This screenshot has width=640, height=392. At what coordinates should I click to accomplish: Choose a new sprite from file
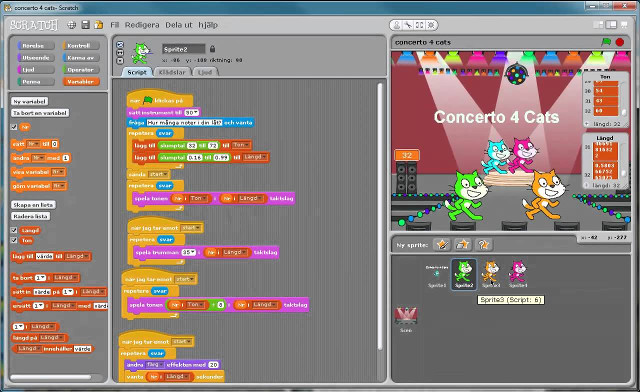coord(462,245)
